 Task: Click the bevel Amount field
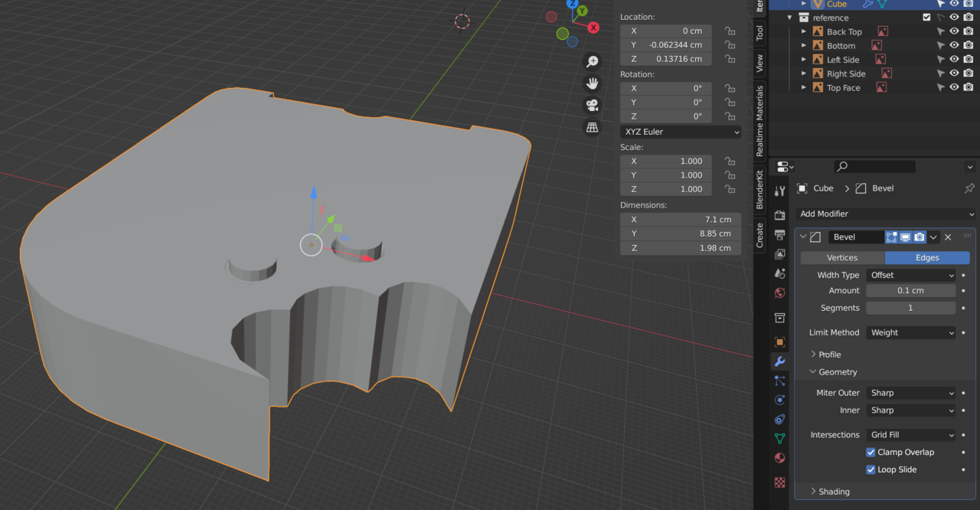pyautogui.click(x=910, y=291)
